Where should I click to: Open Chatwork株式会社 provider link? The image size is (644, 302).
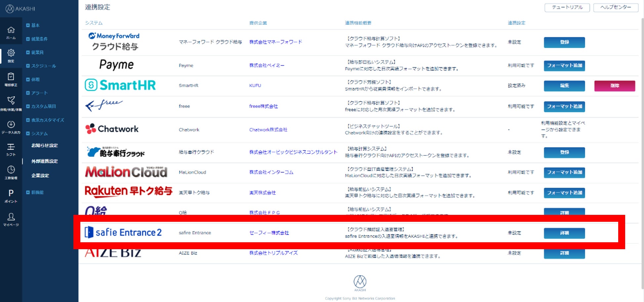(268, 130)
